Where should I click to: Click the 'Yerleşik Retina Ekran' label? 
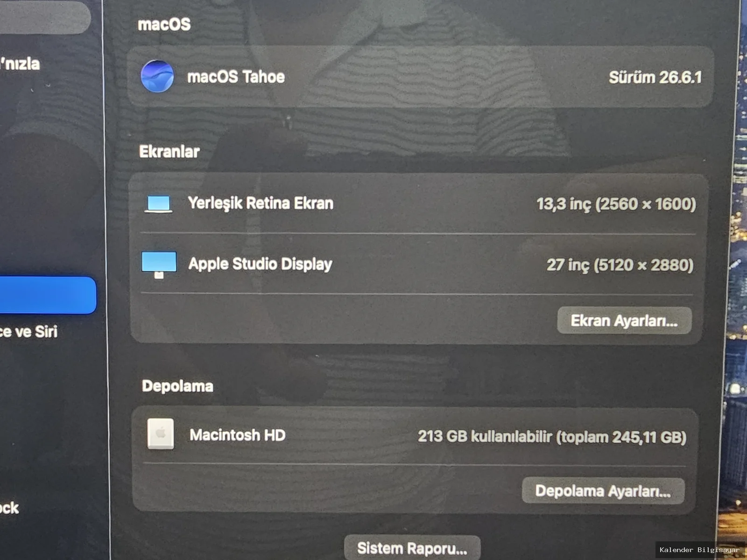point(261,203)
